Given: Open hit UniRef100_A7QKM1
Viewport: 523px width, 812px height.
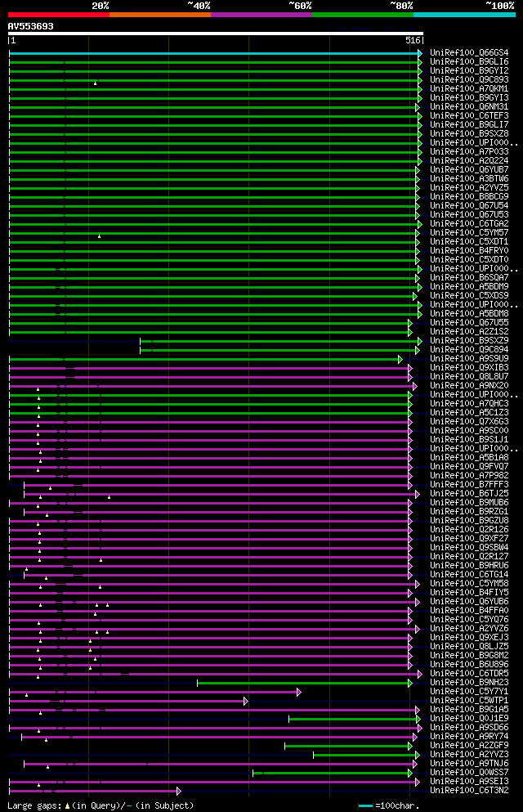Looking at the screenshot, I should tap(469, 88).
